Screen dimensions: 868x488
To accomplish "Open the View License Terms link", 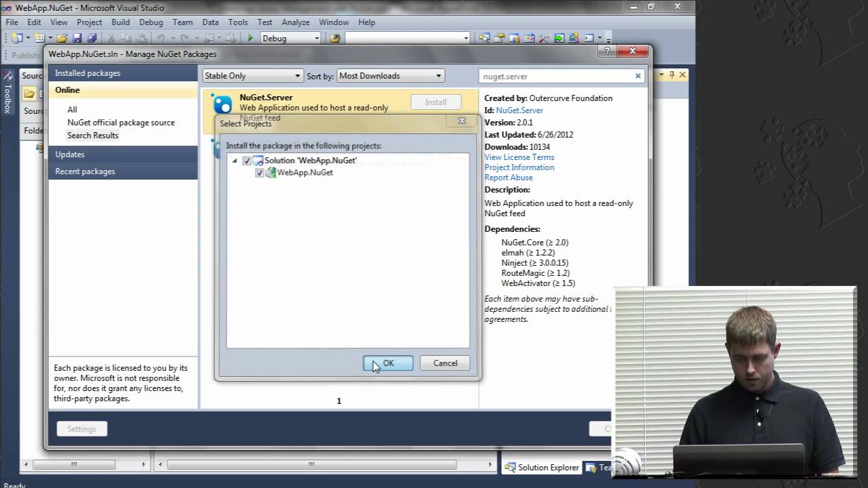I will [x=519, y=157].
